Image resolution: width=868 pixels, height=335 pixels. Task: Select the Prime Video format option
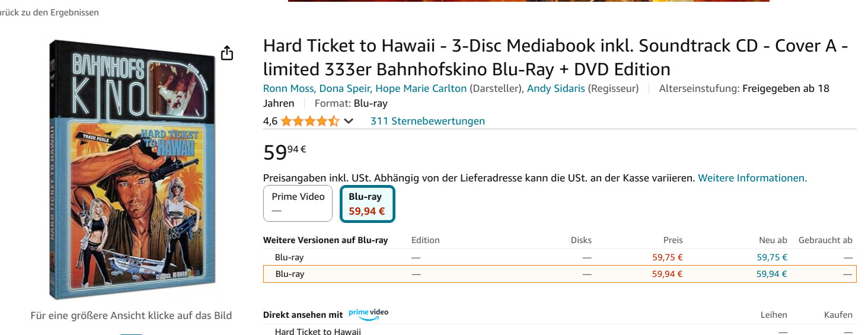coord(298,203)
